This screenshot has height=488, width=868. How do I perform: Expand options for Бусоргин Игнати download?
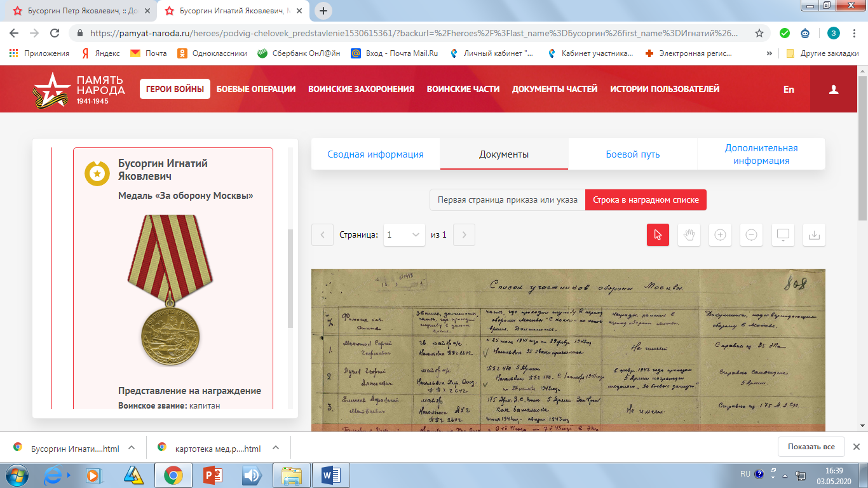click(x=132, y=448)
